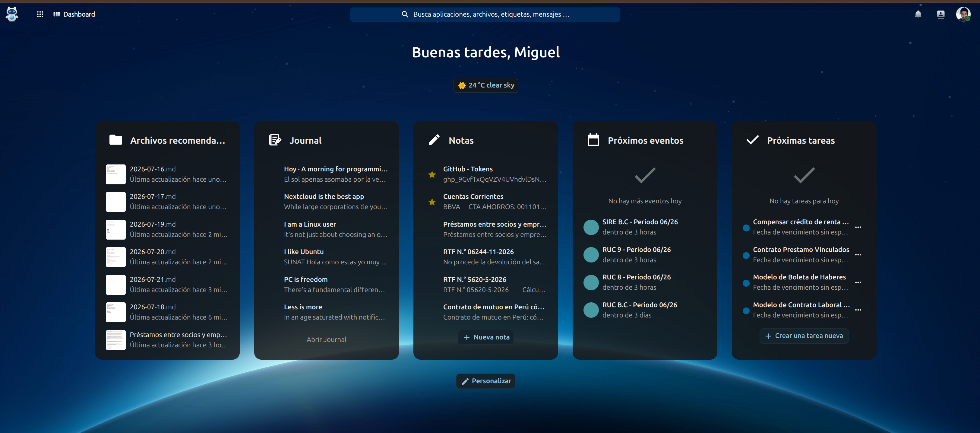Open file 2026-07-21.md
The image size is (980, 433).
coord(167,285)
